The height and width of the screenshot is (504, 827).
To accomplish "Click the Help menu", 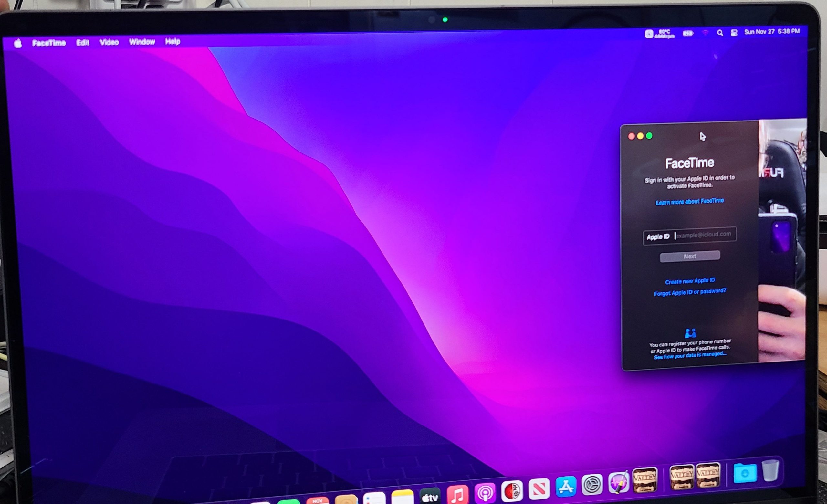I will point(173,41).
